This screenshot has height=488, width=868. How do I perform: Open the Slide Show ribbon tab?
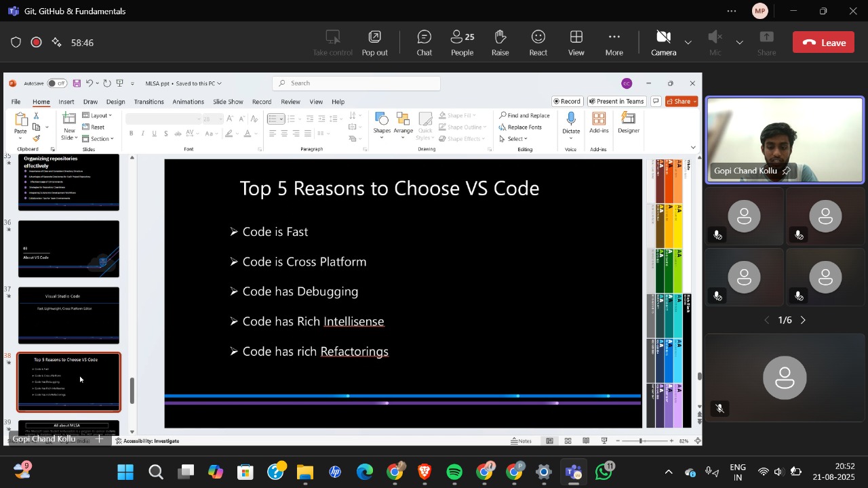click(x=228, y=102)
